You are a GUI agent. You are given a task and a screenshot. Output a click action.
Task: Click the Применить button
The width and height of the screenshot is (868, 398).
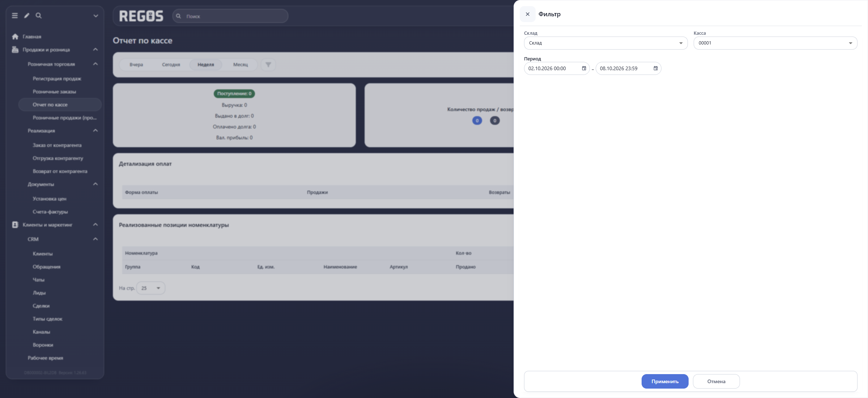[665, 381]
